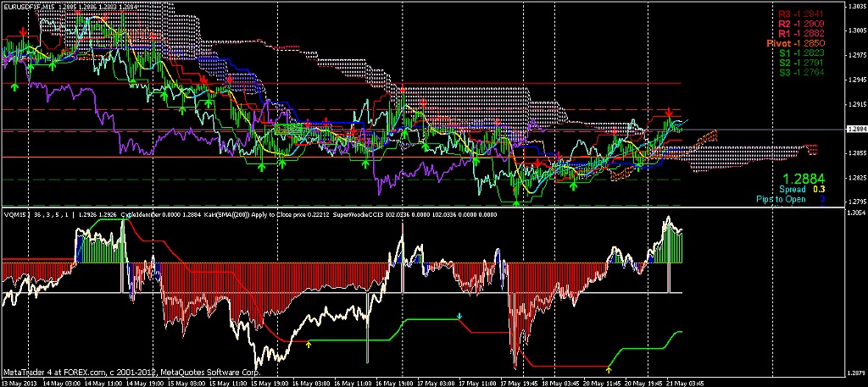Select the R3 -1.2941 resistance label
Viewport: 868px width, 387px height.
tap(802, 15)
